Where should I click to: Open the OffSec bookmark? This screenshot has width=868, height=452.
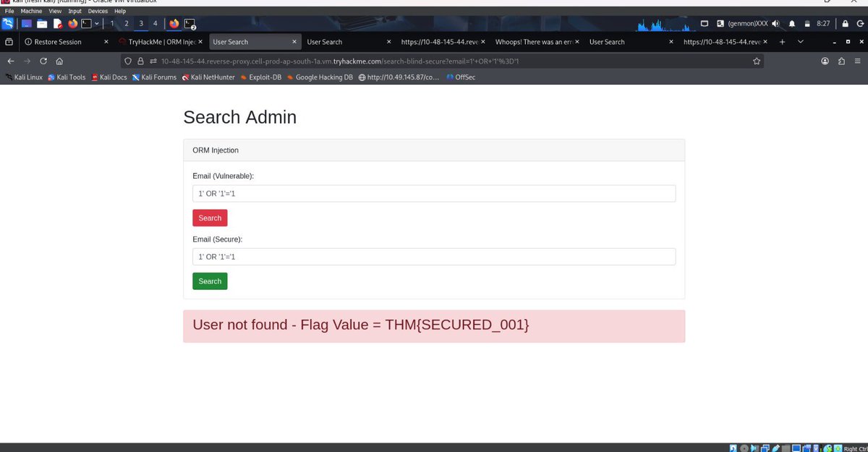tap(461, 77)
